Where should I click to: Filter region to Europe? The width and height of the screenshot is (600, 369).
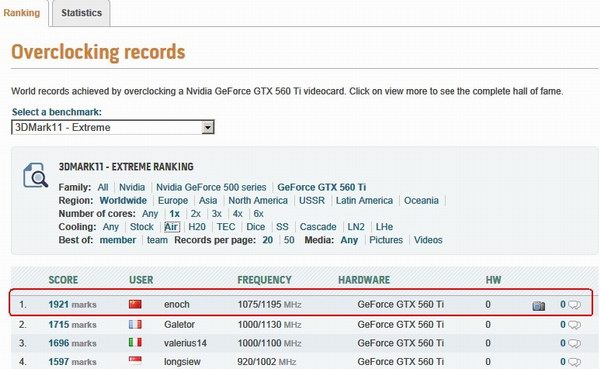pyautogui.click(x=173, y=201)
